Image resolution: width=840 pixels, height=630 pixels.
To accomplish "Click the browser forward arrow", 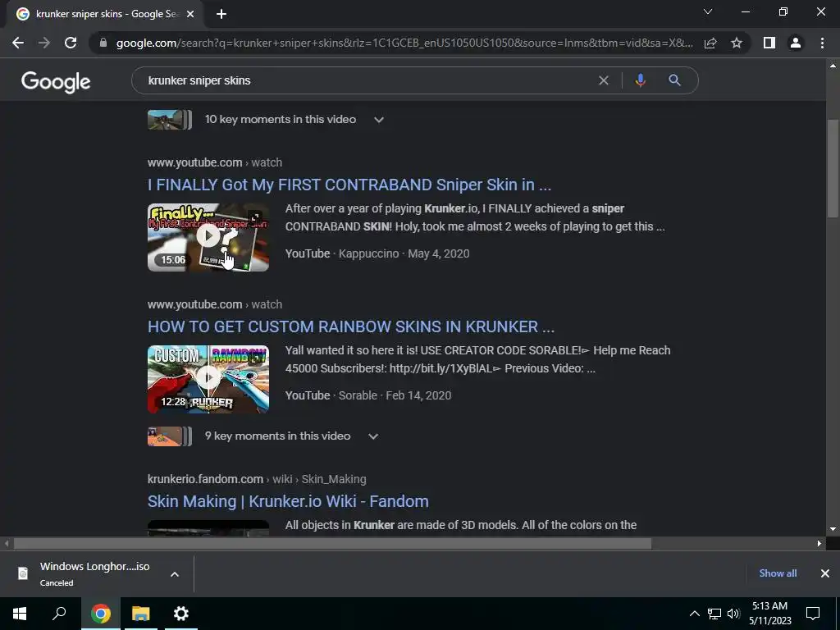I will click(x=44, y=43).
